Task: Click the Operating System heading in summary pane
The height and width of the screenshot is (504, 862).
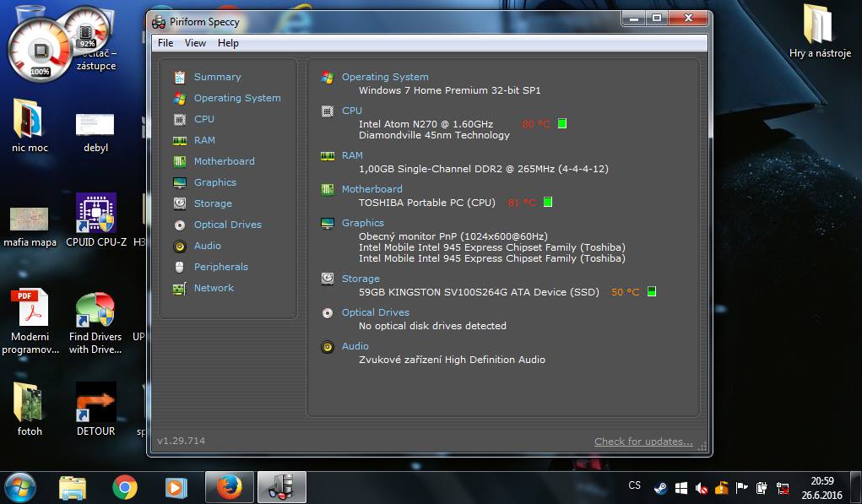Action: [x=385, y=77]
